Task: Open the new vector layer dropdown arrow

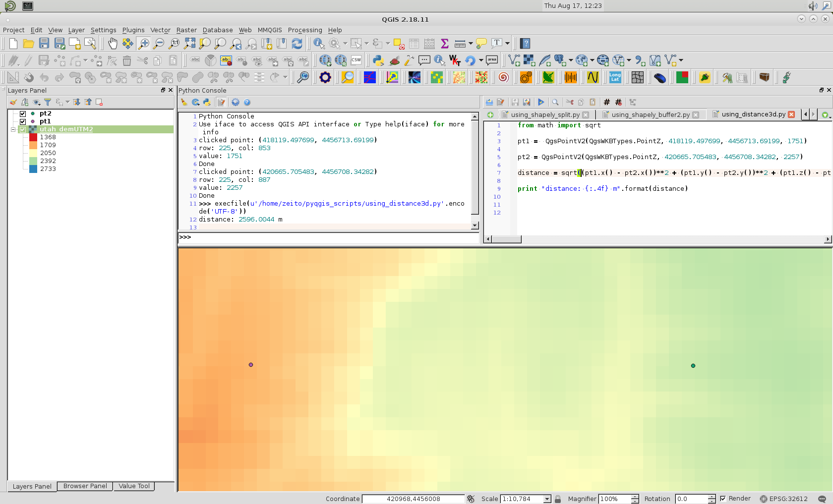Action: (681, 60)
